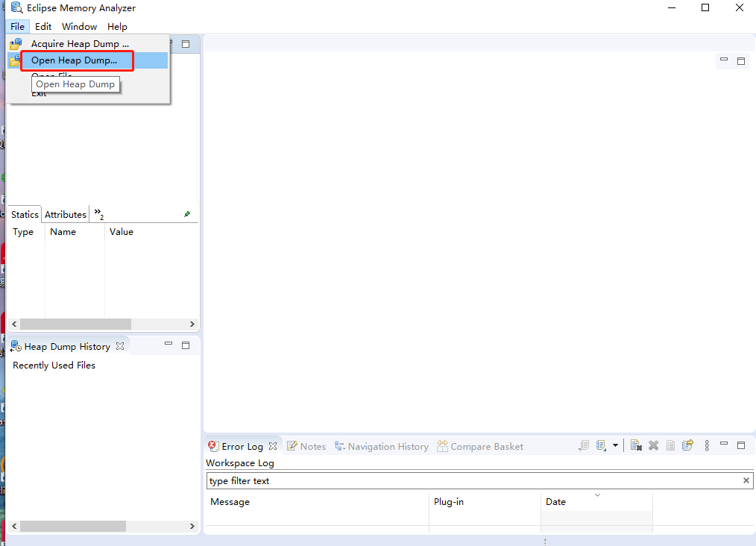Open the Edit menu
This screenshot has width=756, height=546.
coord(43,27)
